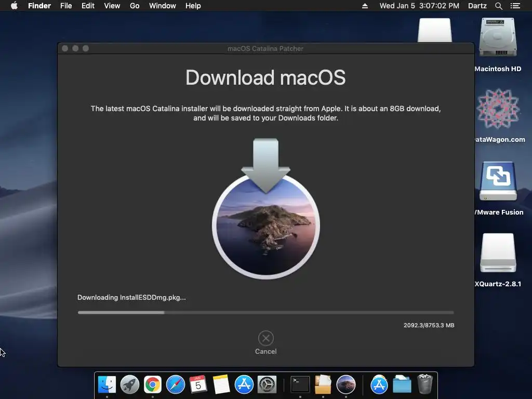Image resolution: width=532 pixels, height=399 pixels.
Task: Minimize the macOS Catalina Patcher window
Action: click(75, 48)
